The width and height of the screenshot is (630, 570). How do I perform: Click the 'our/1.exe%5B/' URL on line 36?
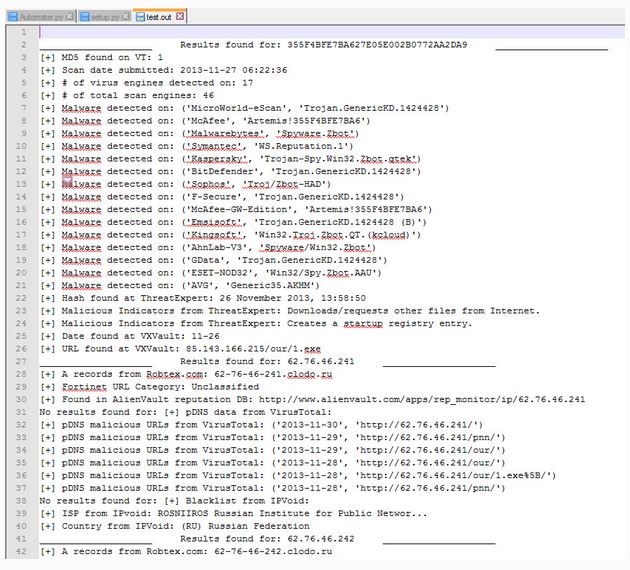point(453,475)
